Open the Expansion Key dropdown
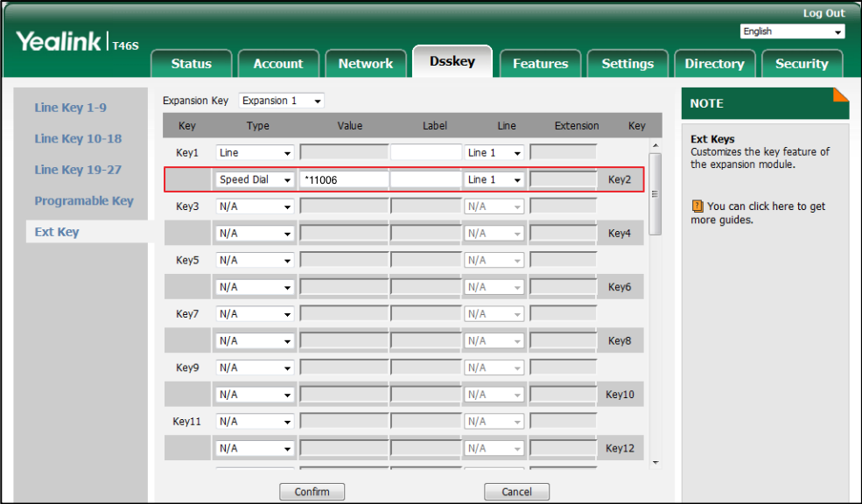The height and width of the screenshot is (504, 862). [x=282, y=101]
